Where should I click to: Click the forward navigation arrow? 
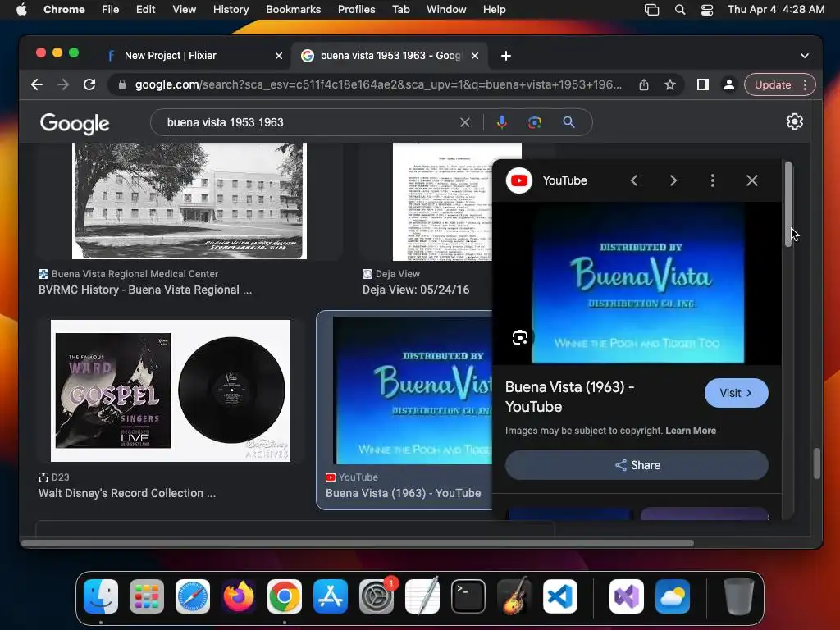click(x=63, y=84)
